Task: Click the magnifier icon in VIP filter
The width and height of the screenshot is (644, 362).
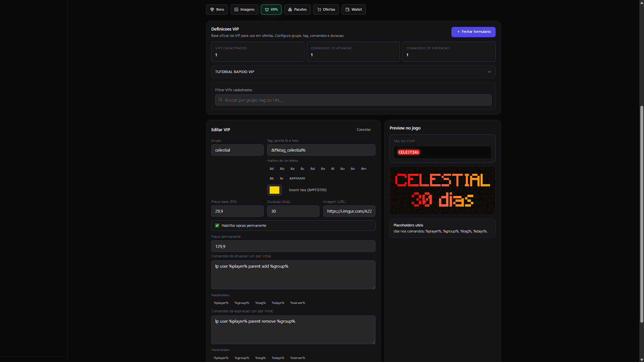Action: 220,100
